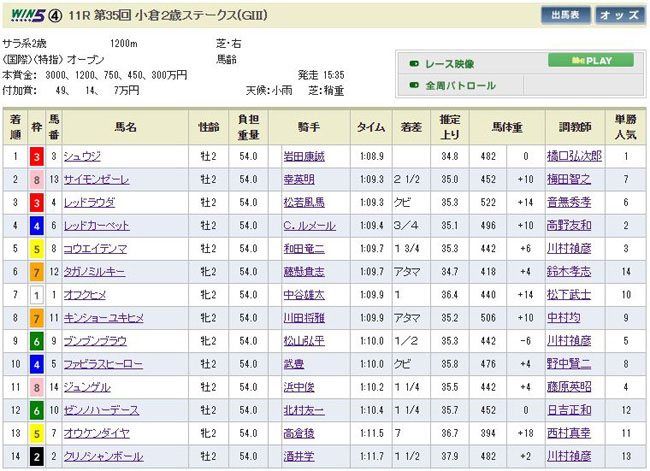Select the horse キンショーユキヒメ link
Screen dimensions: 650x471
(x=104, y=319)
